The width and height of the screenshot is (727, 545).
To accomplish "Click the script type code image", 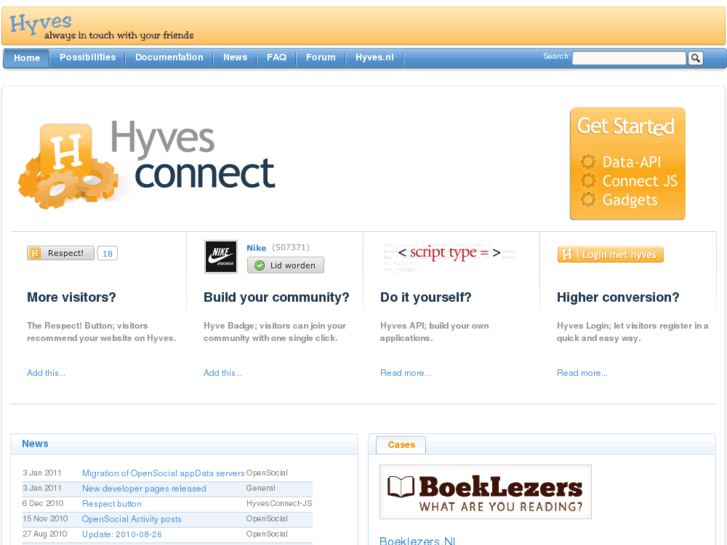I will click(449, 257).
